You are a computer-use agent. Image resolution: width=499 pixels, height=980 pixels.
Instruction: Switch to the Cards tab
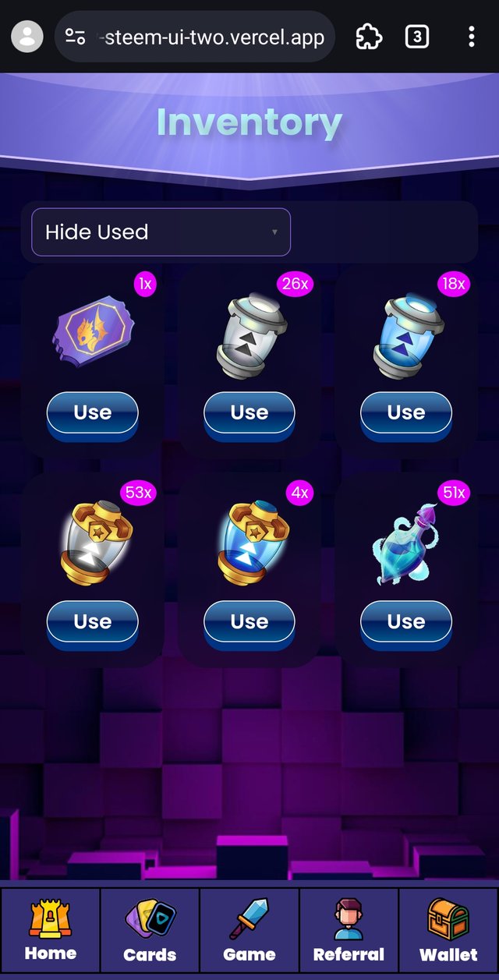(150, 930)
